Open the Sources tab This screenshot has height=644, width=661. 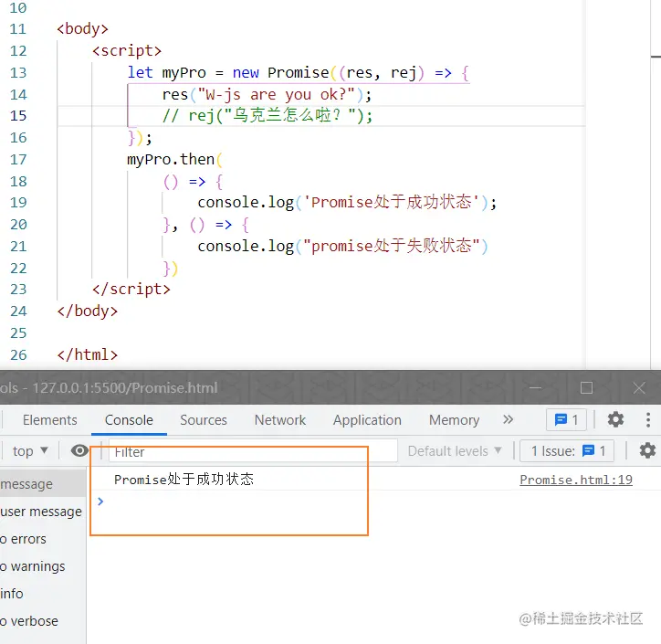pos(204,420)
